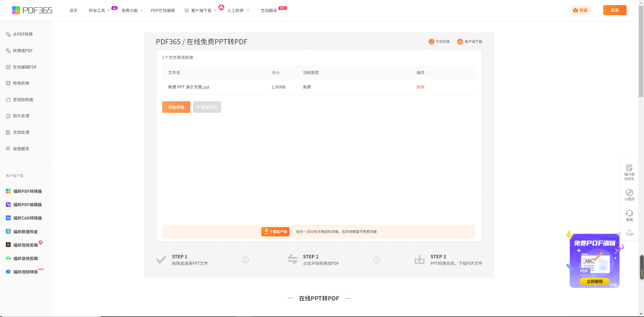Screen dimensions: 644x317
Task: Click the PDF365 logo
Action: tap(32, 10)
